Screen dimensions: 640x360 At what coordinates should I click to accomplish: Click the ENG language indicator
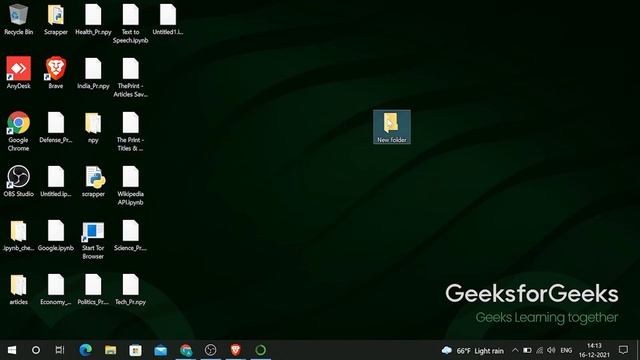point(566,351)
